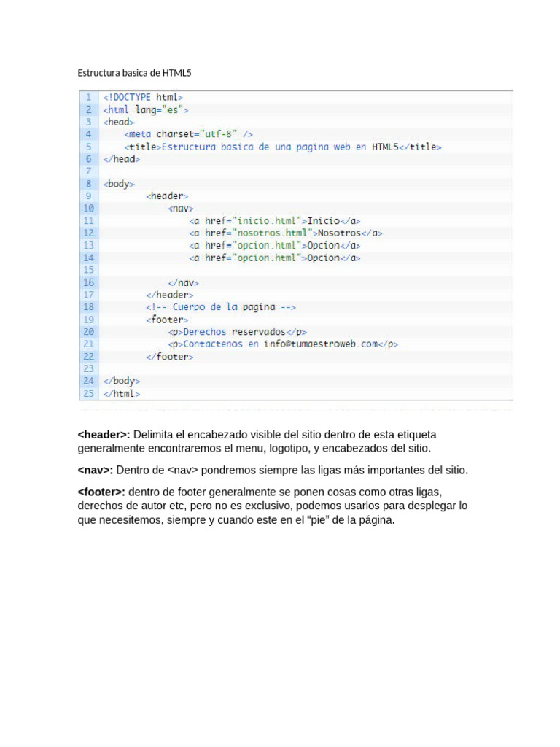The width and height of the screenshot is (560, 747).
Task: Click the bold '<nav>:' description label
Action: (96, 471)
